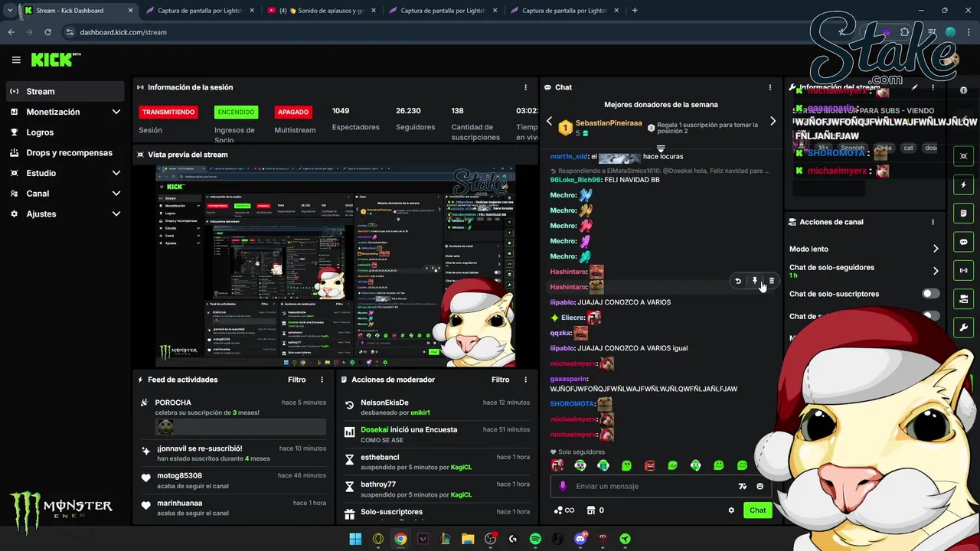
Task: Click the translate icon in the message box
Action: coord(742,486)
